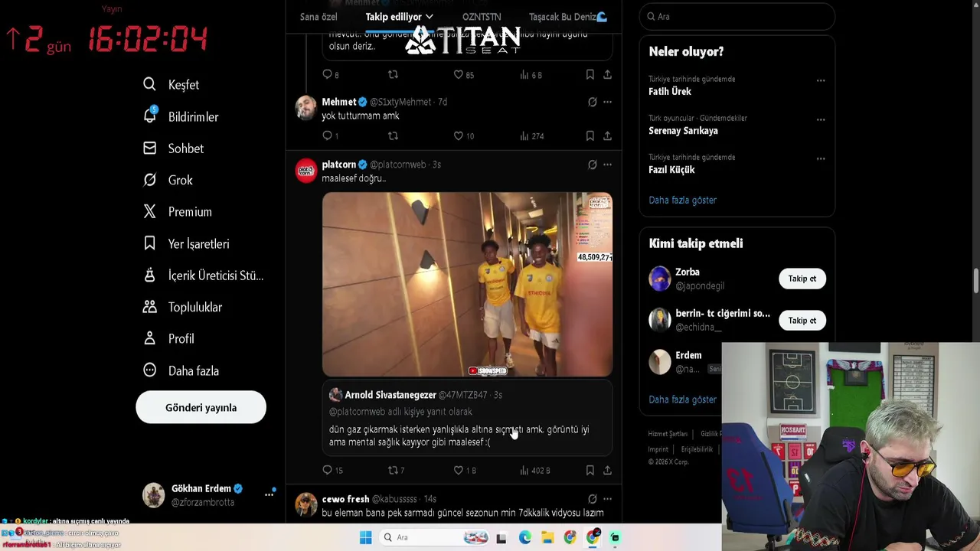980x551 pixels.
Task: Like the top post with 85 likes
Action: (x=463, y=74)
